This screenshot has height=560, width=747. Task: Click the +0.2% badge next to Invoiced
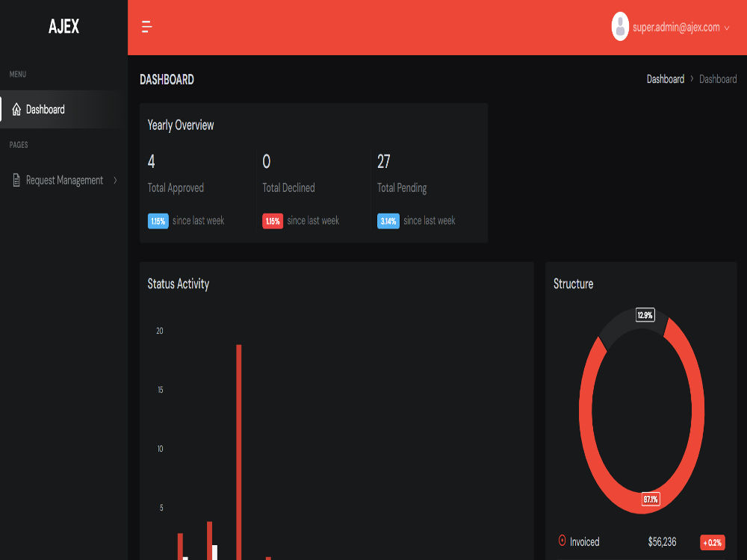tap(712, 542)
